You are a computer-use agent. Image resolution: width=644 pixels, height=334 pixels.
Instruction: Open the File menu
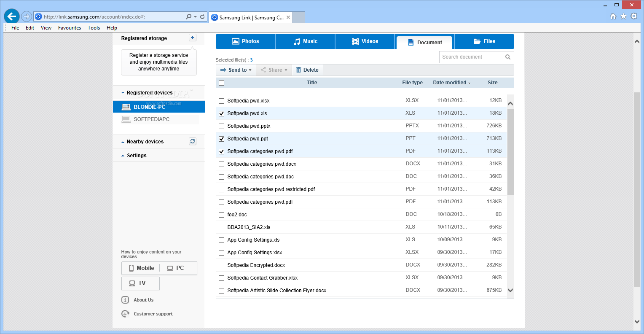click(x=15, y=28)
